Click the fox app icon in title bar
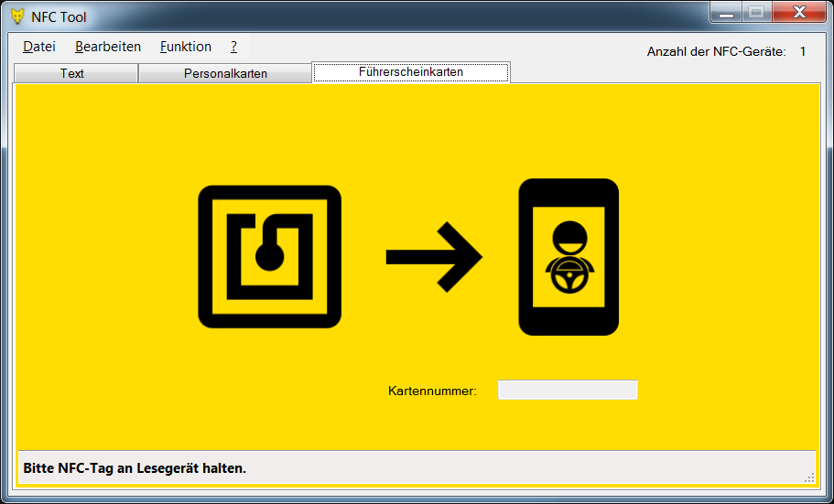Image resolution: width=834 pixels, height=504 pixels. point(16,16)
